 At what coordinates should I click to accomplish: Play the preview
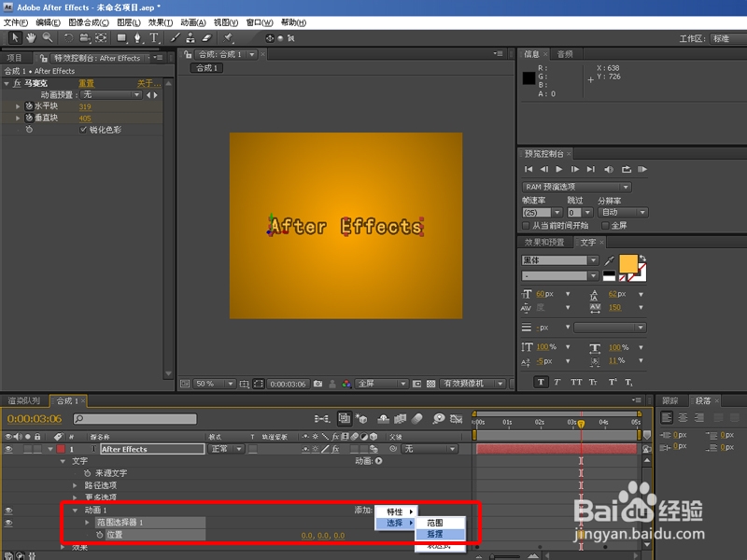pos(559,169)
